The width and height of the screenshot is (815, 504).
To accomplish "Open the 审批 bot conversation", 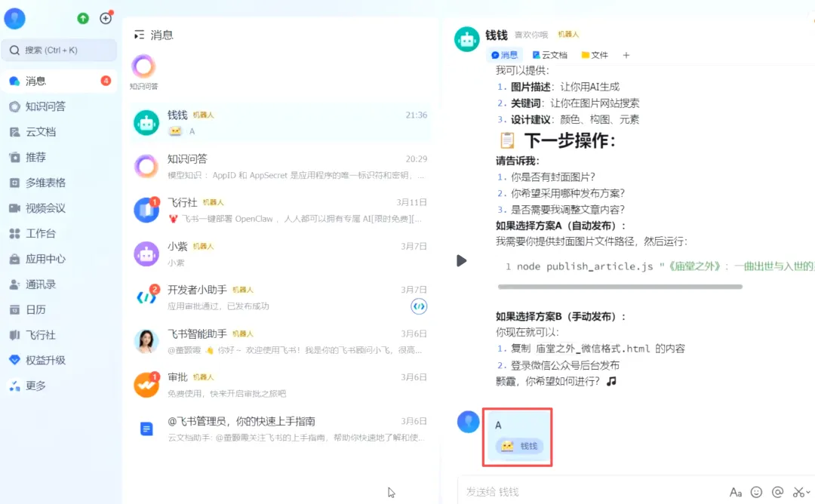I will point(281,385).
